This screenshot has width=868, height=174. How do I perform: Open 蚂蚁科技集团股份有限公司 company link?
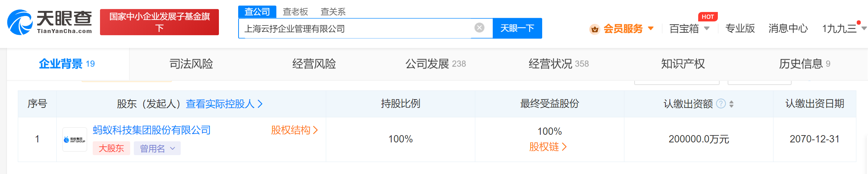click(152, 130)
